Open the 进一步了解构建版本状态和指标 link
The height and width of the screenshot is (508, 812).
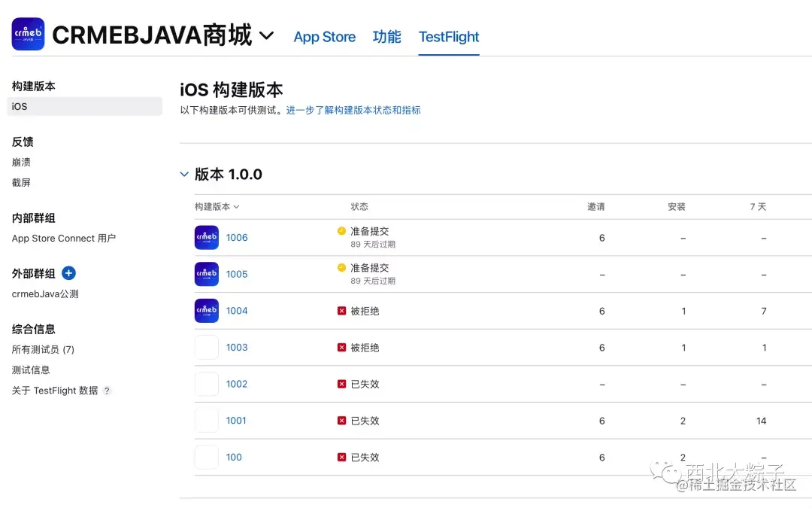click(x=353, y=110)
